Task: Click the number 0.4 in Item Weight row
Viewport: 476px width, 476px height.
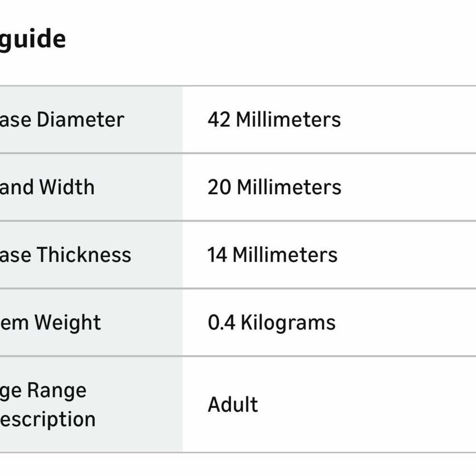Action: coord(221,322)
